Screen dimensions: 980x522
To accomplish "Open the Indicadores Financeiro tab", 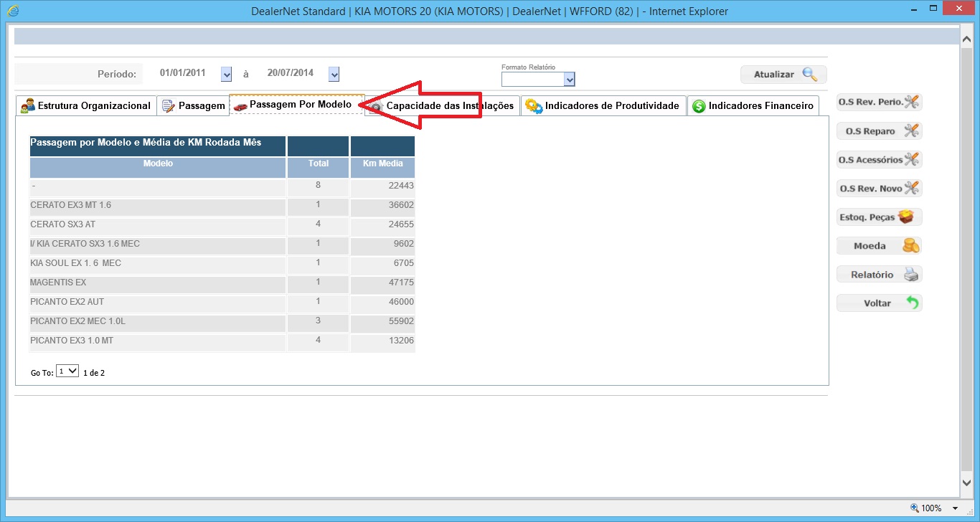I will click(x=753, y=105).
